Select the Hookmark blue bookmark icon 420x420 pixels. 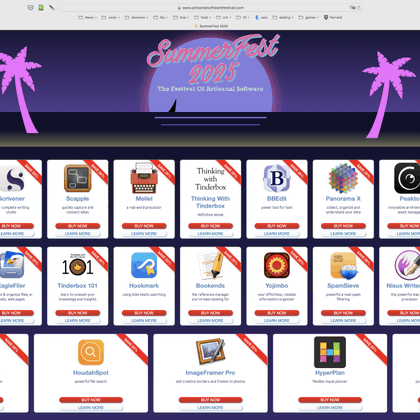coord(144,265)
